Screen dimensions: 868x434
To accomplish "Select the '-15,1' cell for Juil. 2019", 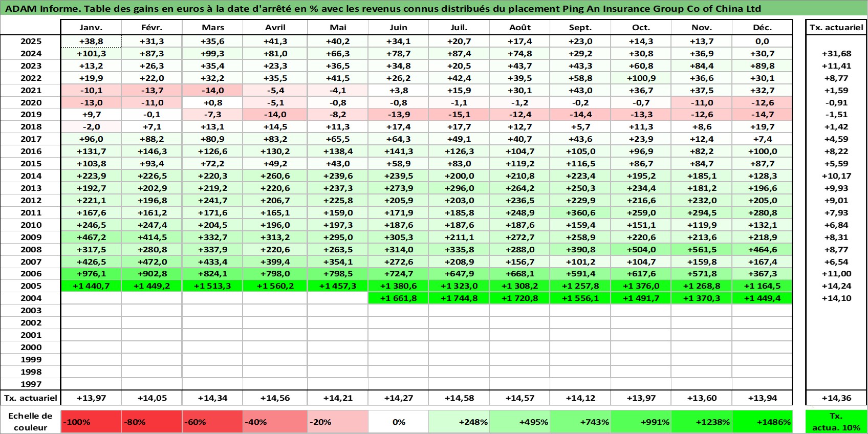I will click(459, 115).
